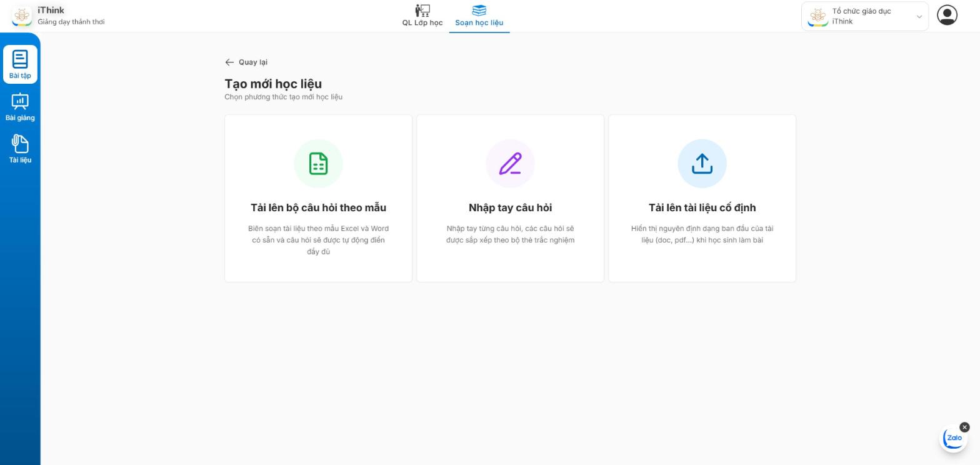Open the Bài giảng sidebar section
This screenshot has height=465, width=980.
20,107
